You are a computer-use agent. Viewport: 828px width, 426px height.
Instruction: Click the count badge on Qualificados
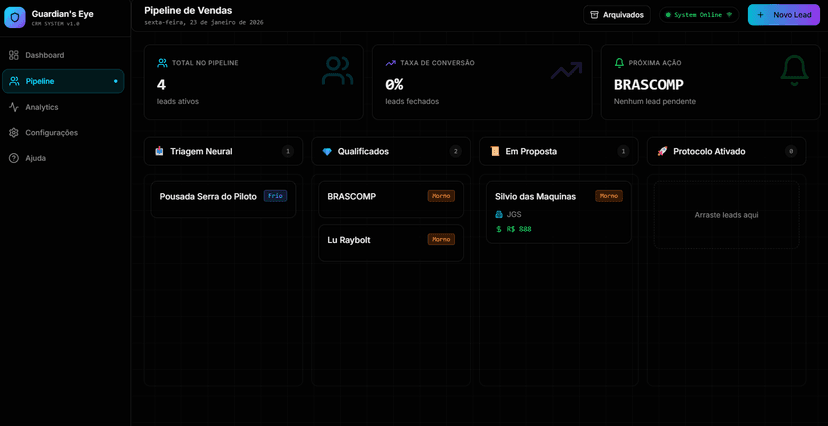[455, 152]
